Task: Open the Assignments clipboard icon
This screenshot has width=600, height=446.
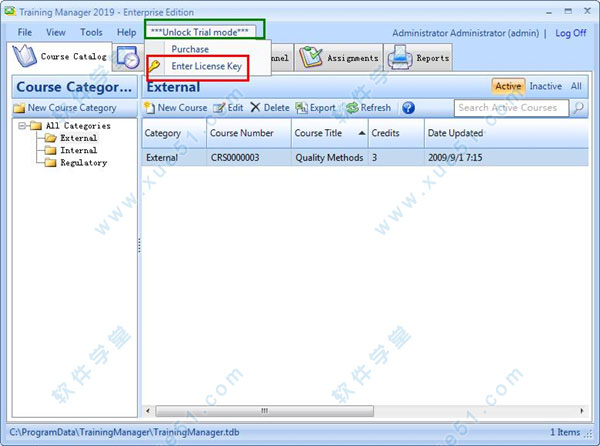Action: (311, 57)
